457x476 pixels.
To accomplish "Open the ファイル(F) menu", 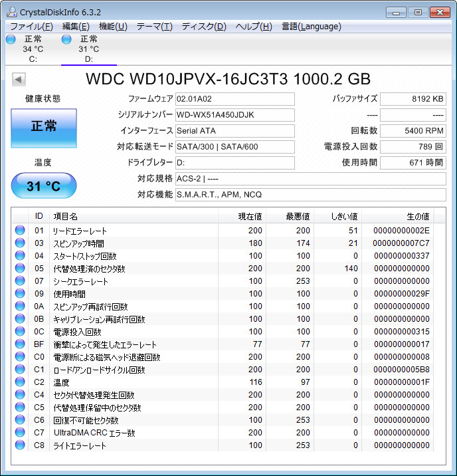I will 31,27.
